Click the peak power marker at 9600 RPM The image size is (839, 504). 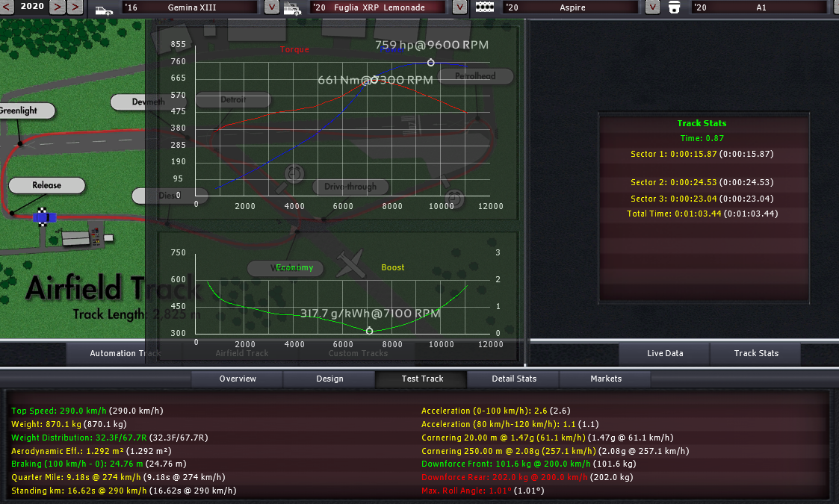tap(430, 63)
